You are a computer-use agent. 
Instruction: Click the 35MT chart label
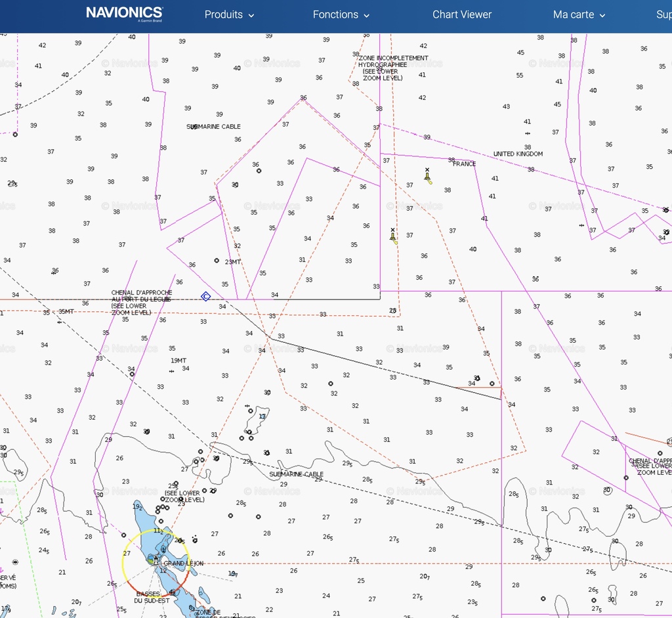[x=66, y=312]
